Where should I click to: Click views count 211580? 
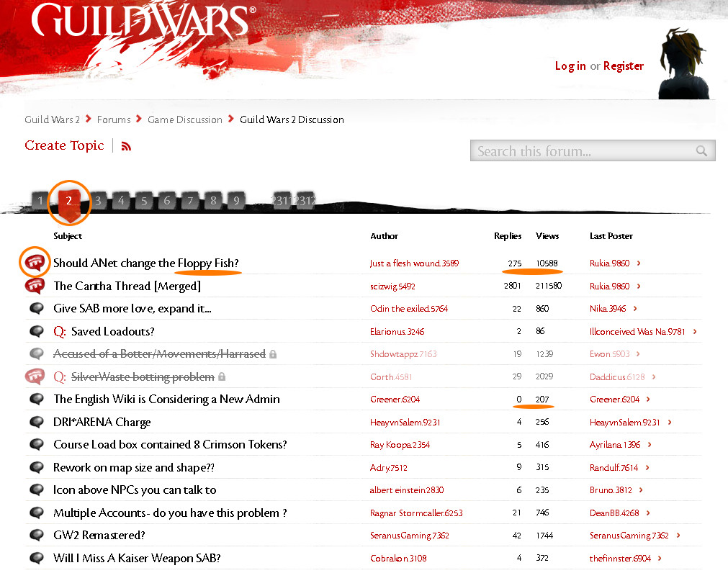(548, 286)
